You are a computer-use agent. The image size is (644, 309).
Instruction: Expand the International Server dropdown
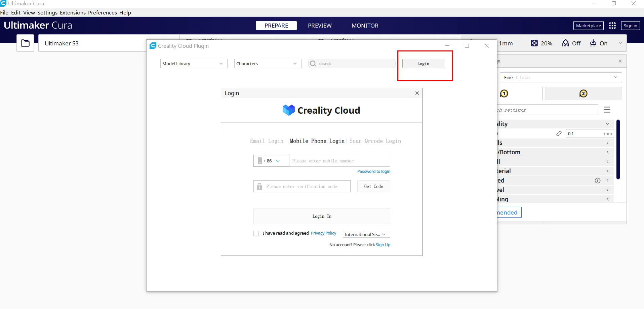click(x=366, y=234)
